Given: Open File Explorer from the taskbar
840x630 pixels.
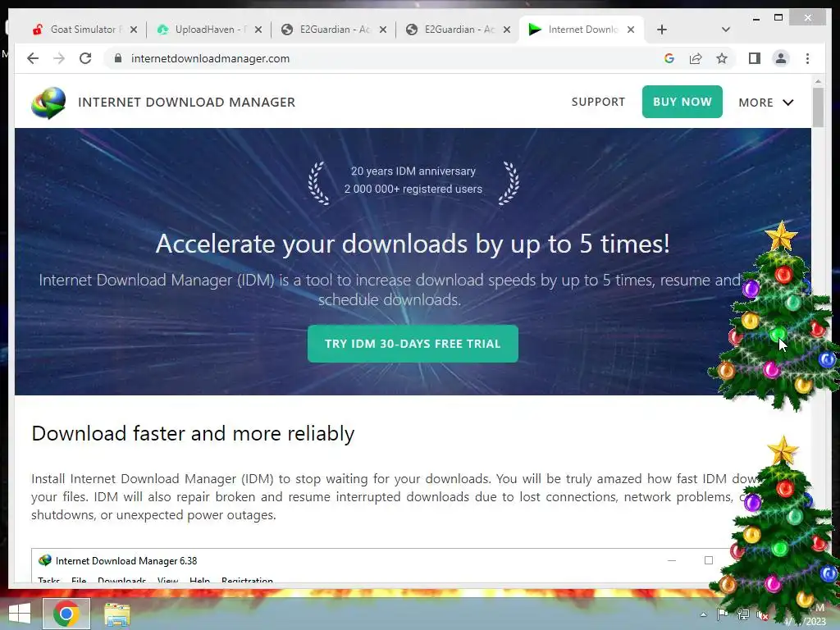Looking at the screenshot, I should tap(116, 614).
